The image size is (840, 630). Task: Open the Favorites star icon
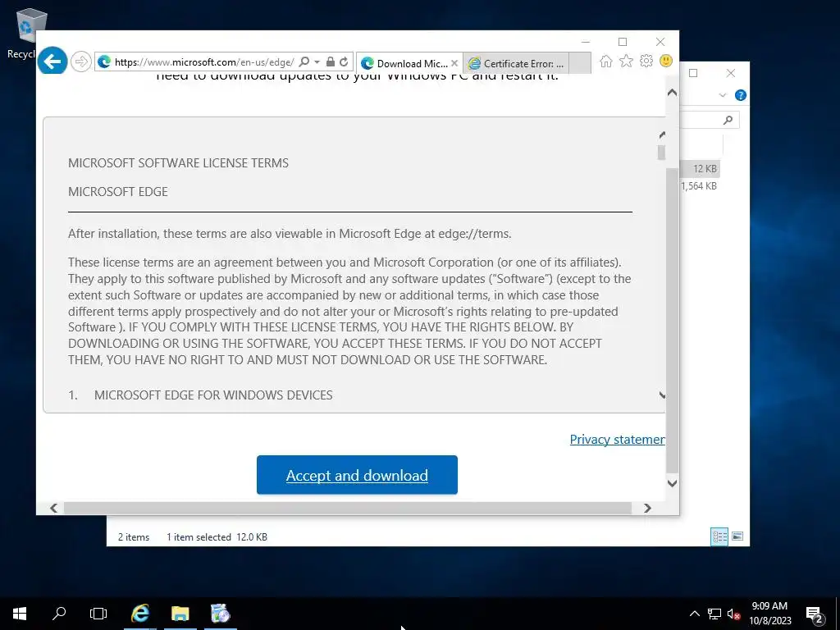pos(626,62)
